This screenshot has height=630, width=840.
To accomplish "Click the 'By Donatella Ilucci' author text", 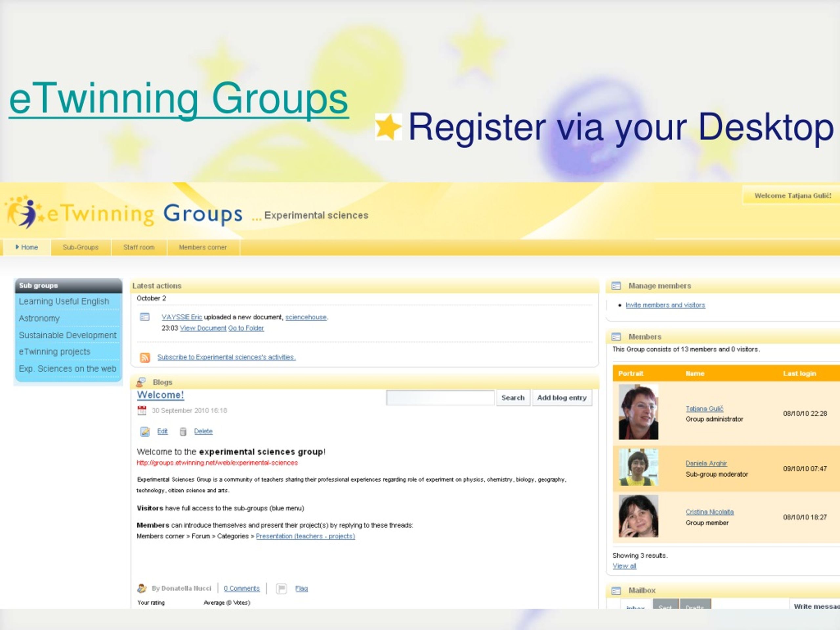I will (x=181, y=588).
